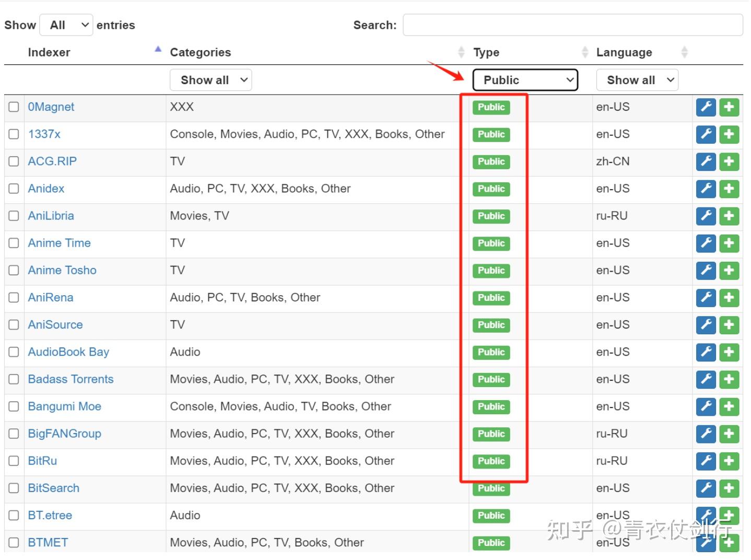Select AniLibria with its checkbox

pos(14,216)
